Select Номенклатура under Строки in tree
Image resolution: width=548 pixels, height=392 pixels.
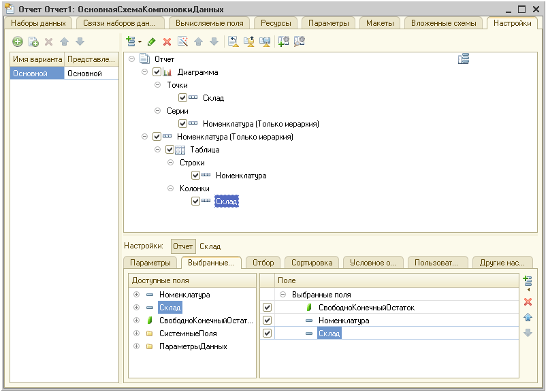240,176
